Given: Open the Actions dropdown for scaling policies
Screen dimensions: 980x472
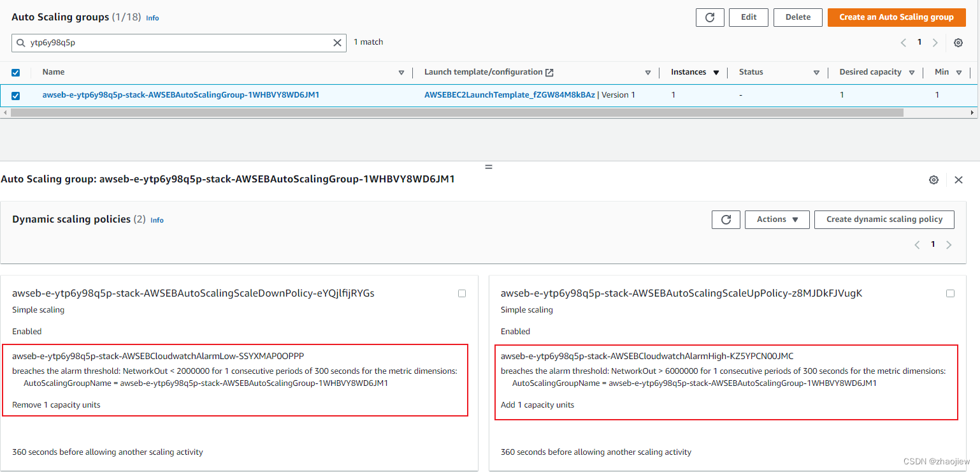Looking at the screenshot, I should (777, 219).
